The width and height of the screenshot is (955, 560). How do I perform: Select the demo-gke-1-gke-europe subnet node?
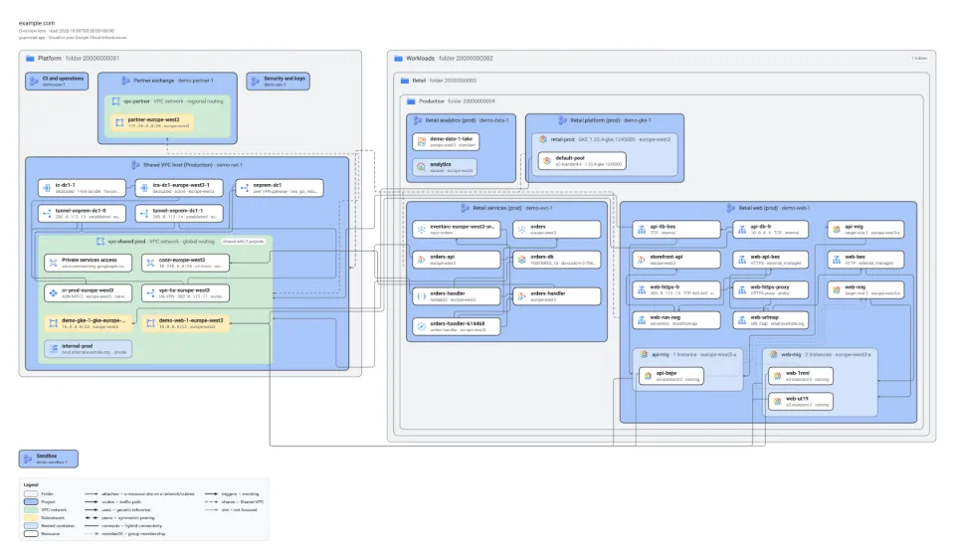(x=89, y=323)
